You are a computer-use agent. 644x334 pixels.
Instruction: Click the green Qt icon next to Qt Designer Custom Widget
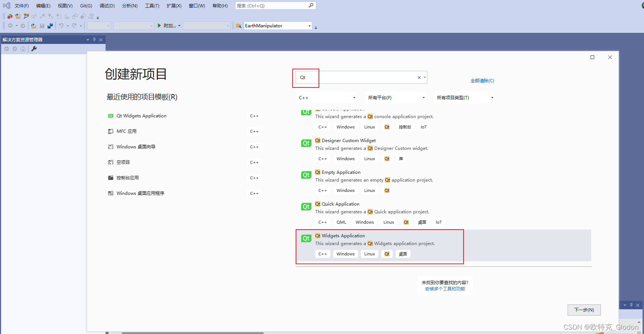306,143
